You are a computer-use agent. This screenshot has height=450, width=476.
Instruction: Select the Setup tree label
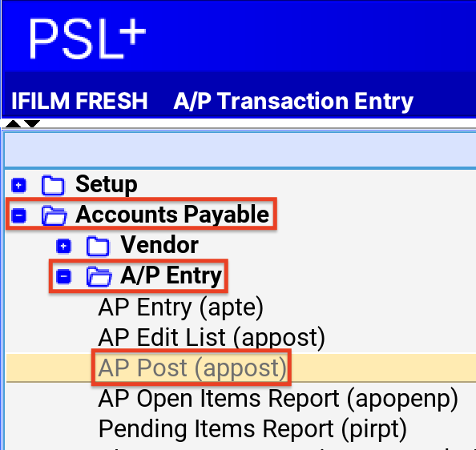pyautogui.click(x=107, y=184)
